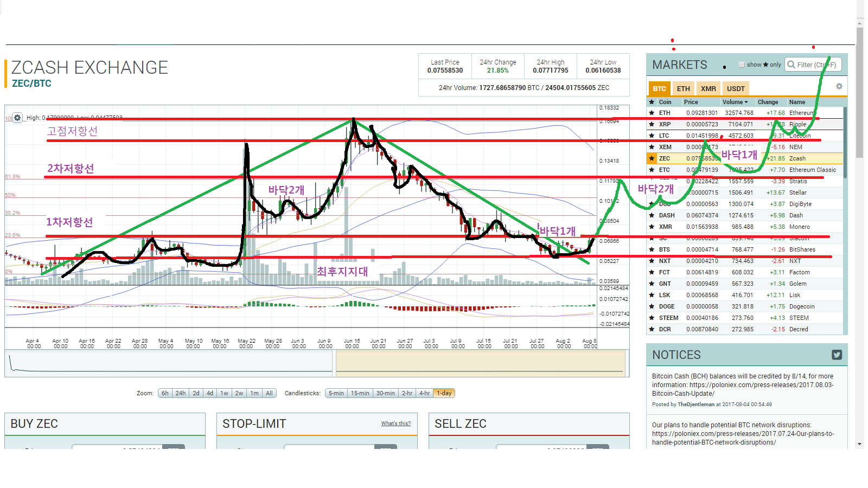This screenshot has width=868, height=488.
Task: Select the Factom market row
Action: coord(745,272)
